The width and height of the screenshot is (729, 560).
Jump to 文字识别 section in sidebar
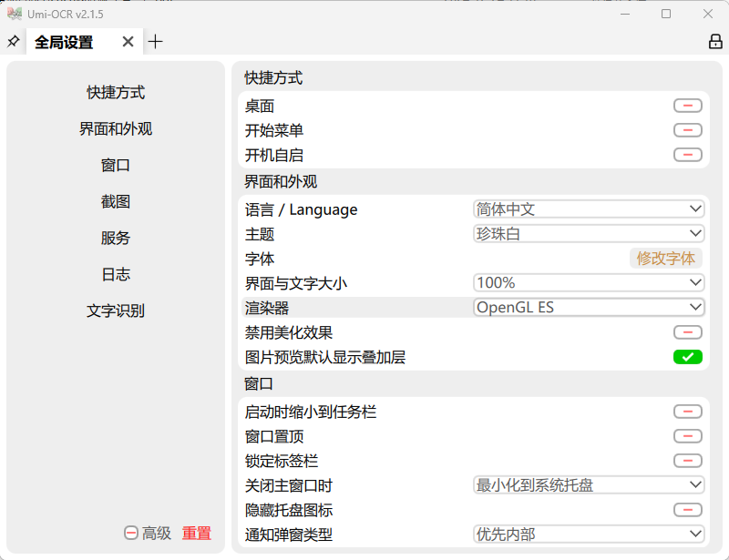tap(116, 311)
